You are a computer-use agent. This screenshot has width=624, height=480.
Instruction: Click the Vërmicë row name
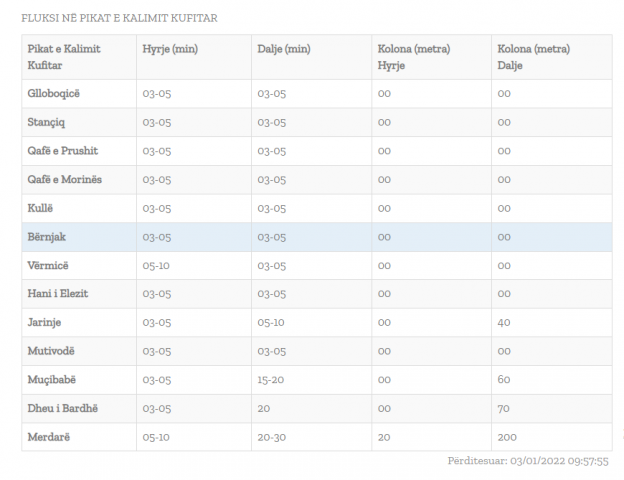click(49, 265)
